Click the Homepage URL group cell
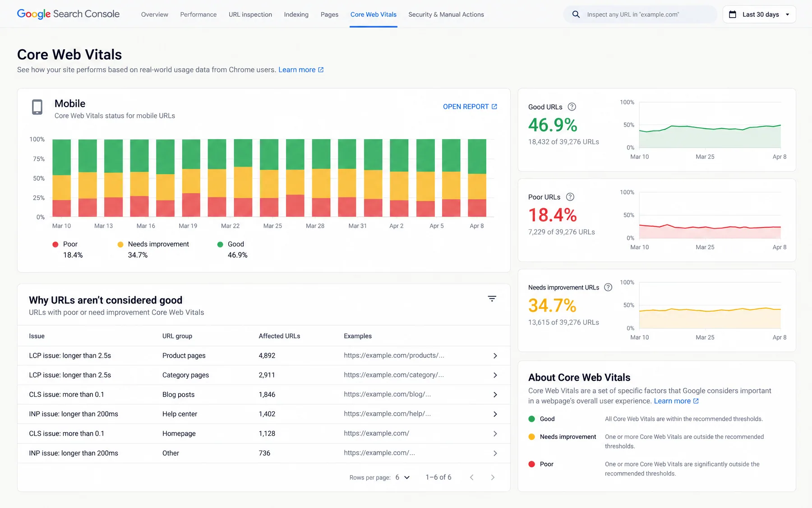The image size is (812, 508). tap(179, 433)
